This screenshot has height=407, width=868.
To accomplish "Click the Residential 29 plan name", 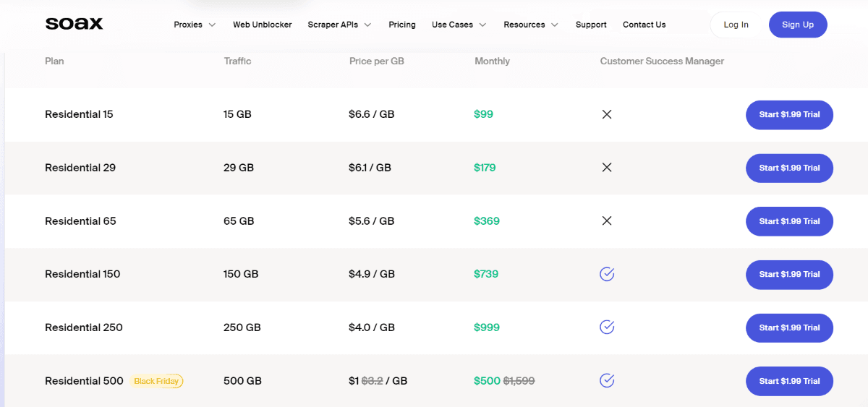I will click(x=80, y=168).
